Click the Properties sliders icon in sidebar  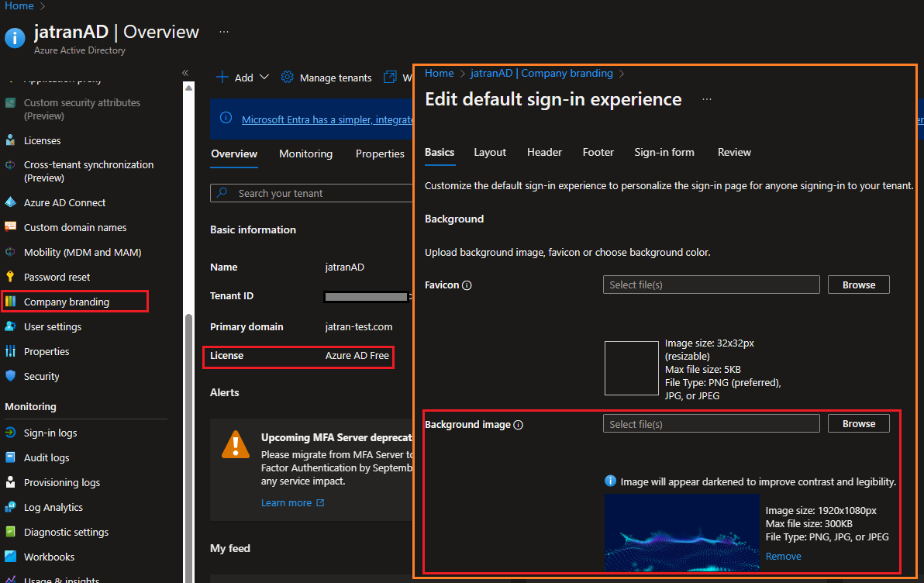click(x=10, y=350)
